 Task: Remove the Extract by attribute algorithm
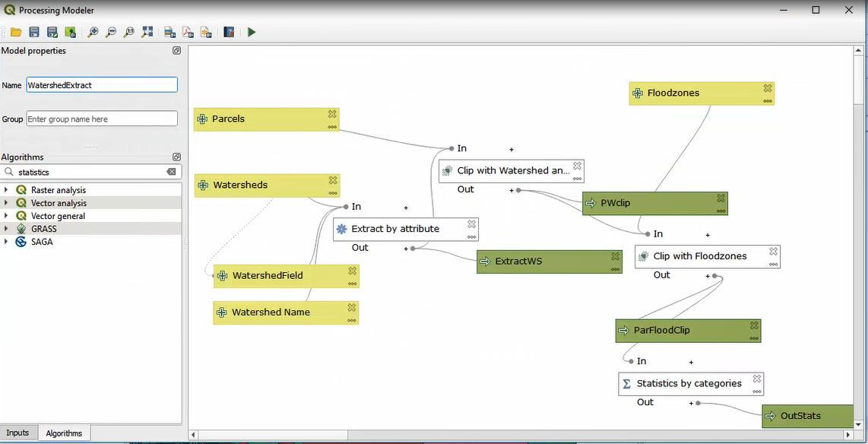click(x=472, y=224)
